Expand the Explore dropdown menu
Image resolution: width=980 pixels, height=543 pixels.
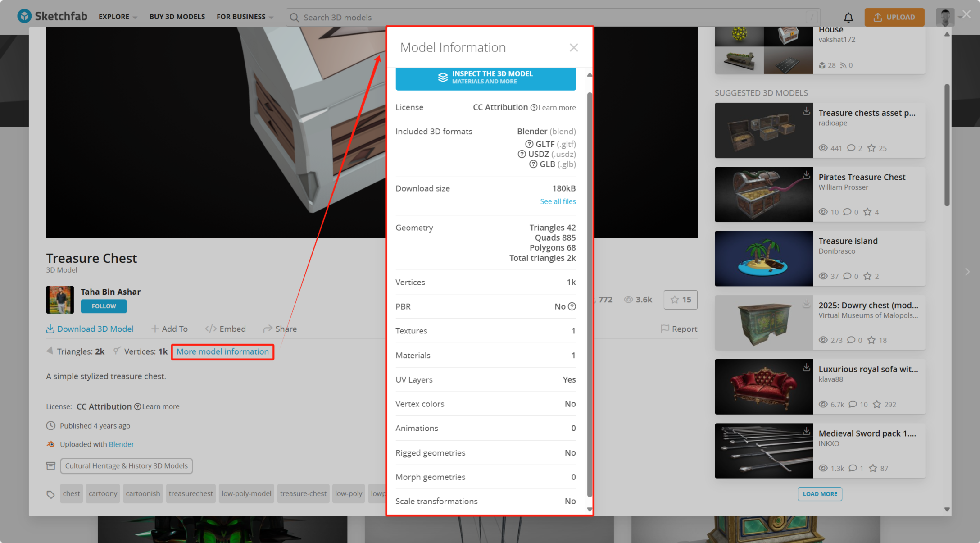(x=118, y=17)
